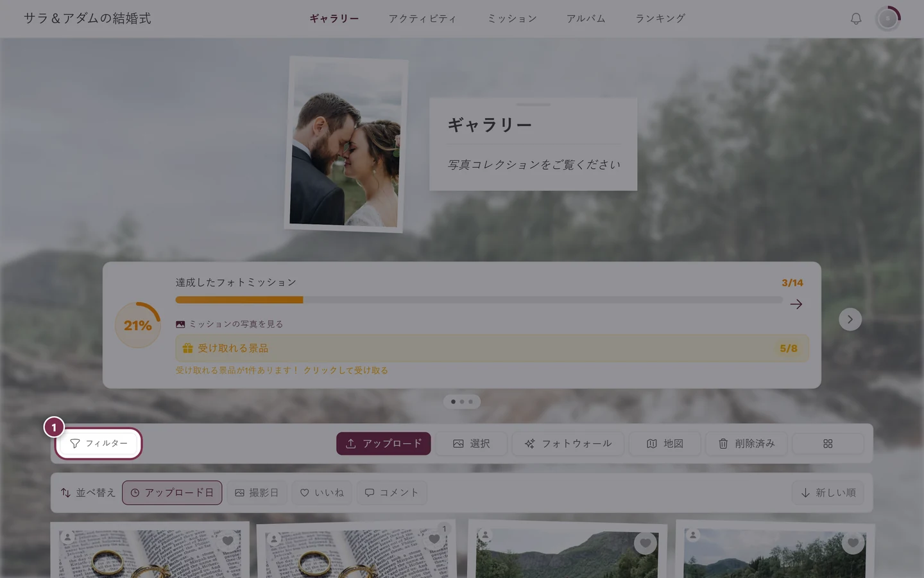Screen dimensions: 924x578
Task: Open the フォトウォール photo wall
Action: coord(568,444)
